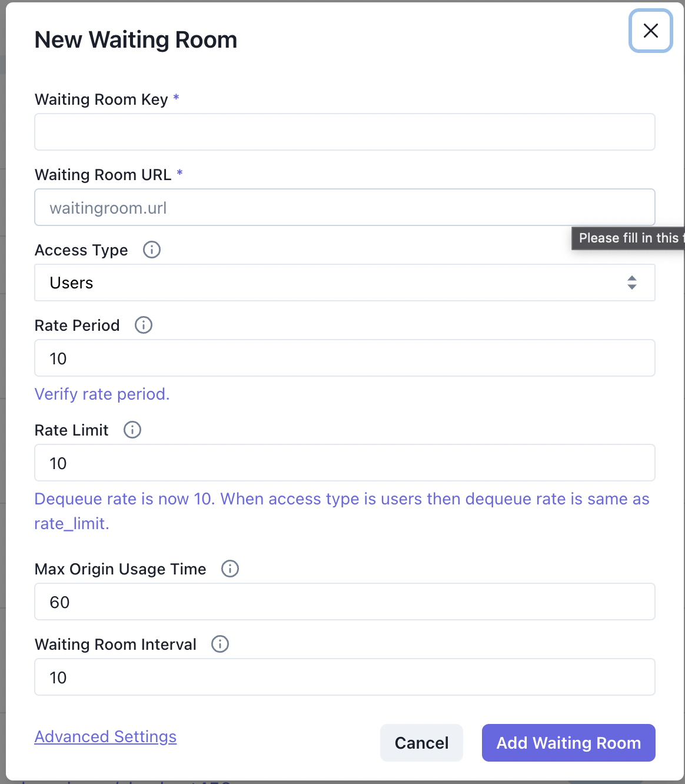Click the Rate Period value field showing 10
This screenshot has width=685, height=784.
(x=344, y=358)
